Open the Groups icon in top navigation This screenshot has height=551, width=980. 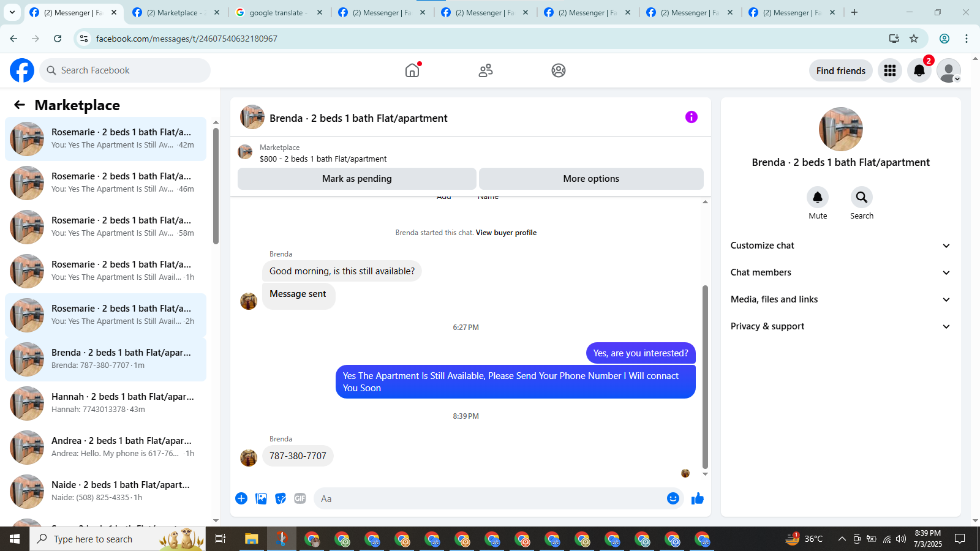(559, 70)
